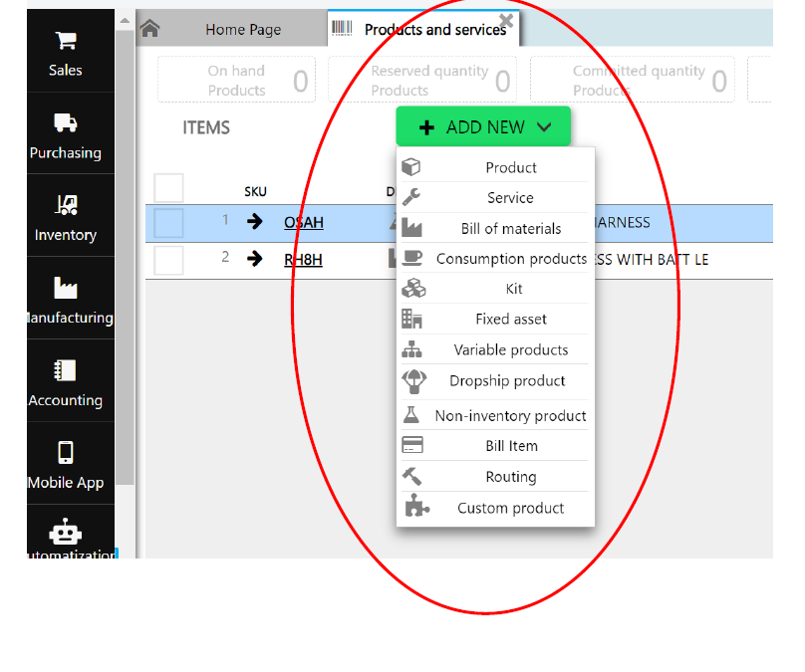The image size is (805, 672).
Task: Click the home icon beside Home Page
Action: tap(149, 28)
